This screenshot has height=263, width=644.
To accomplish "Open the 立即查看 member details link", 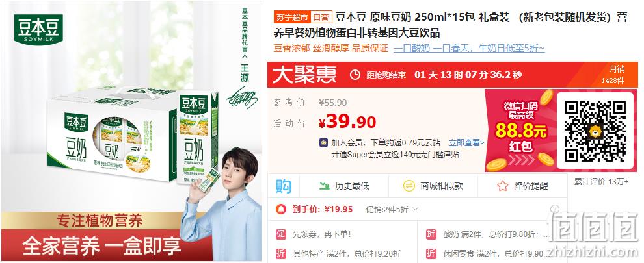I will (x=466, y=143).
